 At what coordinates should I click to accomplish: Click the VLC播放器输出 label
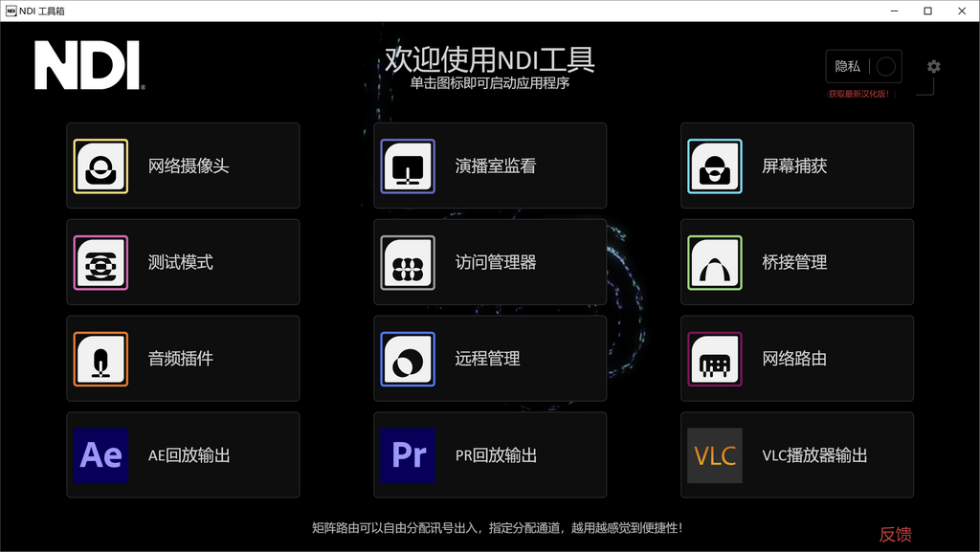[x=815, y=455]
